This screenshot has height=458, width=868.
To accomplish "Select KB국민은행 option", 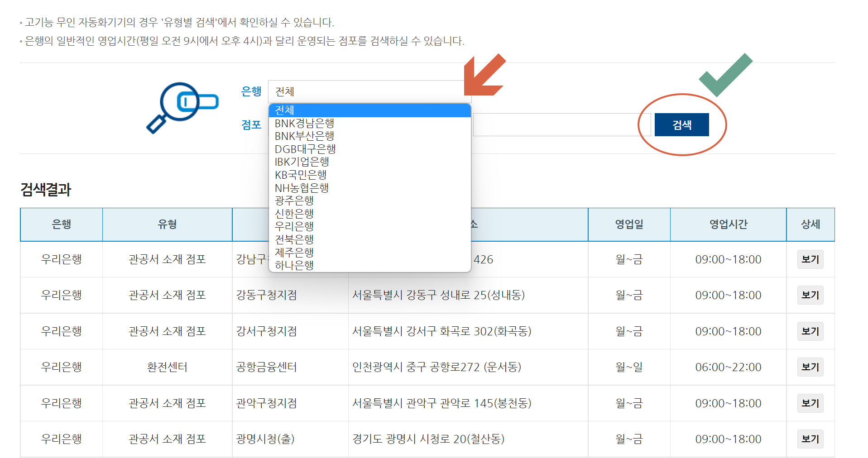I will (x=369, y=175).
